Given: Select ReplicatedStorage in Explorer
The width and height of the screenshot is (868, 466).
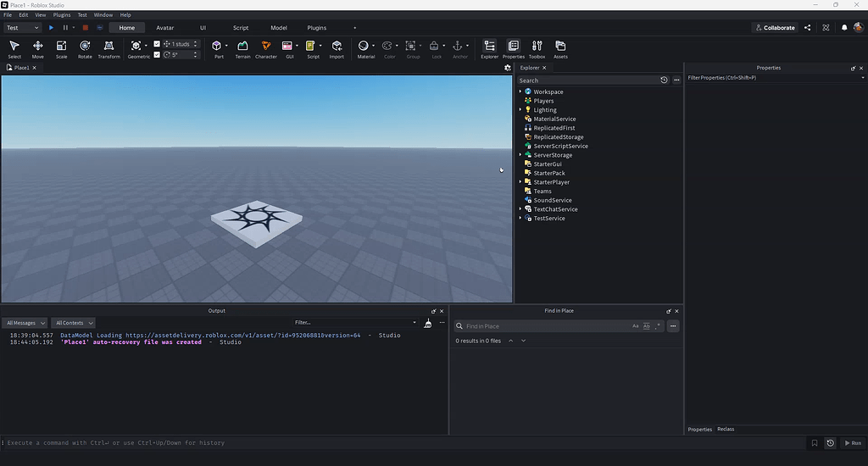Looking at the screenshot, I should point(558,136).
